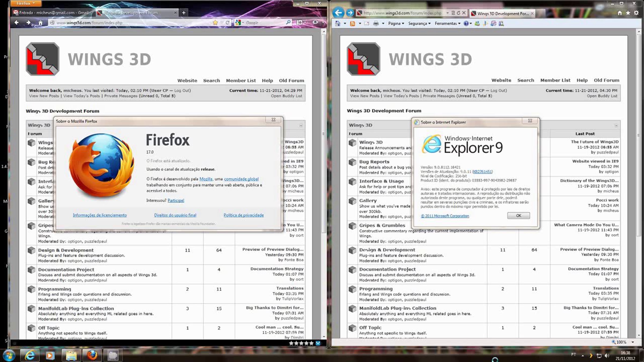Switch to Firefox on the taskbar
This screenshot has width=644, height=362.
point(92,356)
